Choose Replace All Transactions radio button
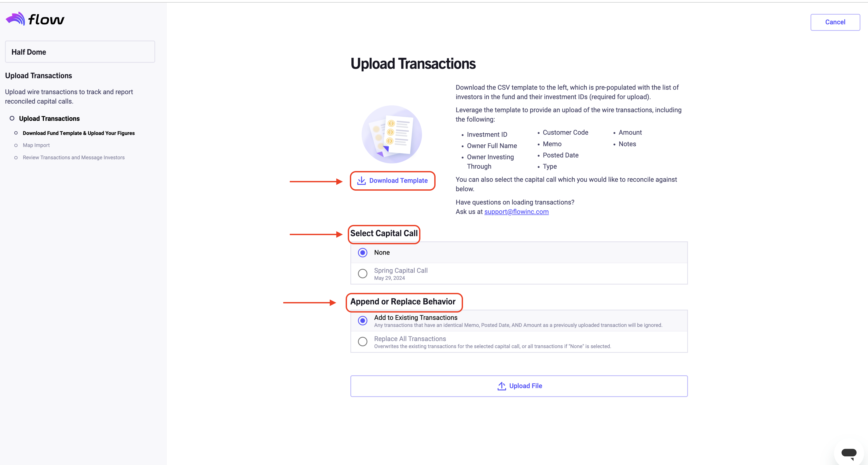Viewport: 868px width, 465px height. 363,342
